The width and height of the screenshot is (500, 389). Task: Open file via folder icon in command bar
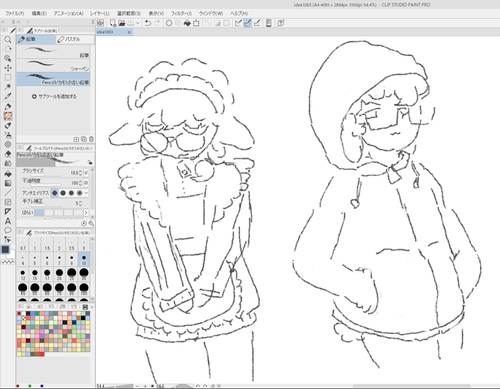[122, 23]
